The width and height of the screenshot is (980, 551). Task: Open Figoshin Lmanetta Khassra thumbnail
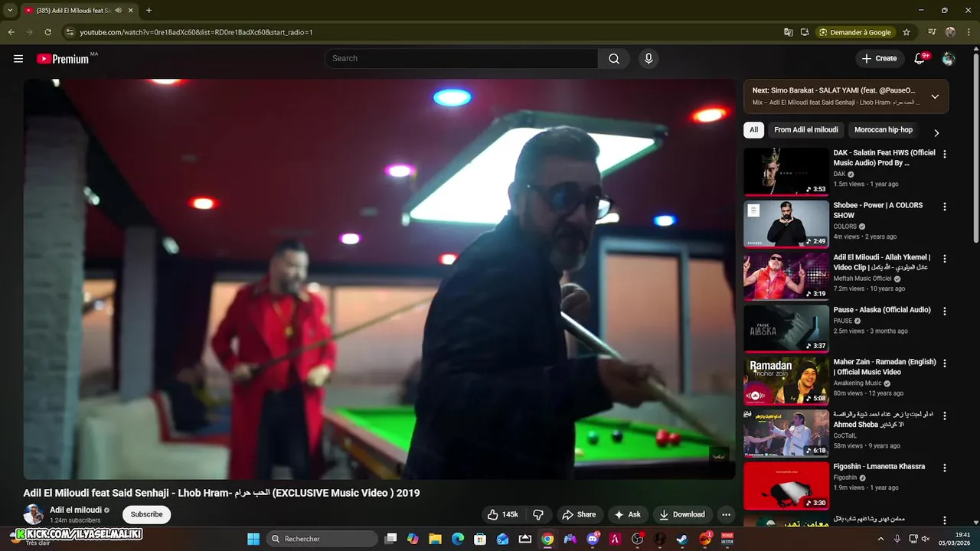(786, 485)
